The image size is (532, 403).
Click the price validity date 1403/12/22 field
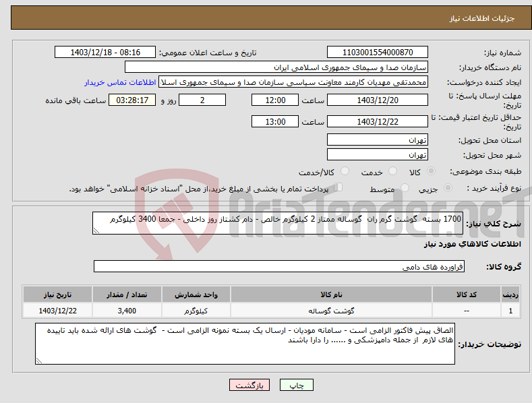tap(378, 121)
